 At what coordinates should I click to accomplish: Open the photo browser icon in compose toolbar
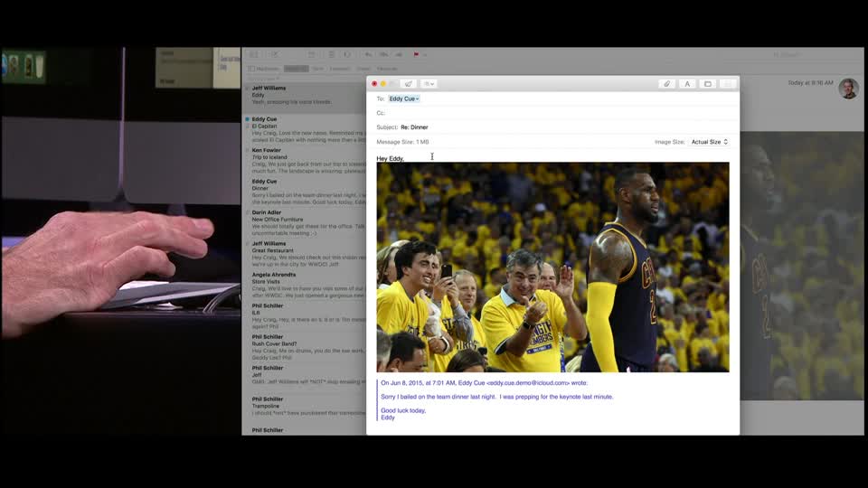click(x=708, y=84)
